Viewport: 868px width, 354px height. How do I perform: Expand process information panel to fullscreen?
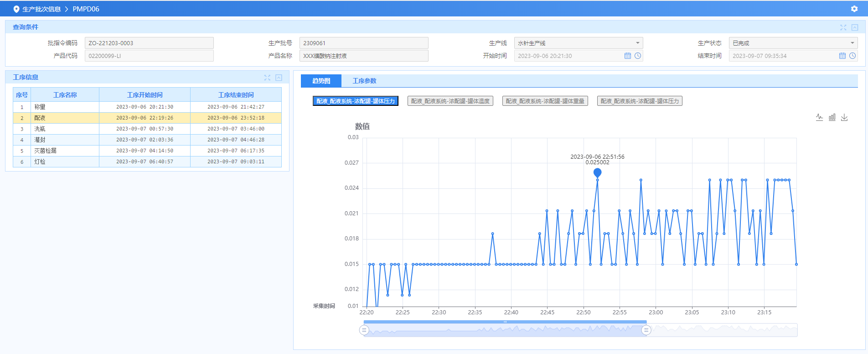pos(267,78)
